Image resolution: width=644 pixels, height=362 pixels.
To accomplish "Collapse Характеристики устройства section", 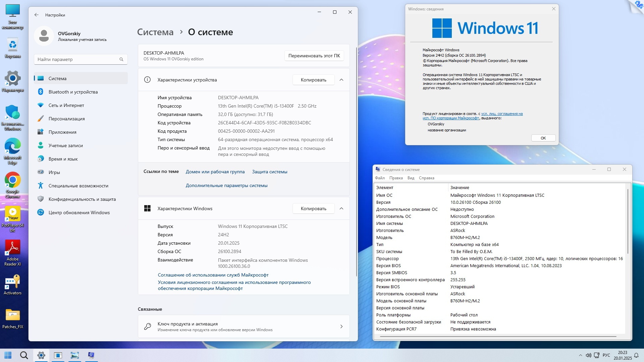I will point(341,80).
